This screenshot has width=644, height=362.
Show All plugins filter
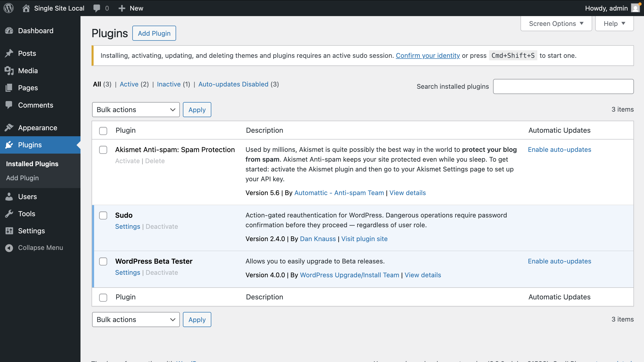97,84
